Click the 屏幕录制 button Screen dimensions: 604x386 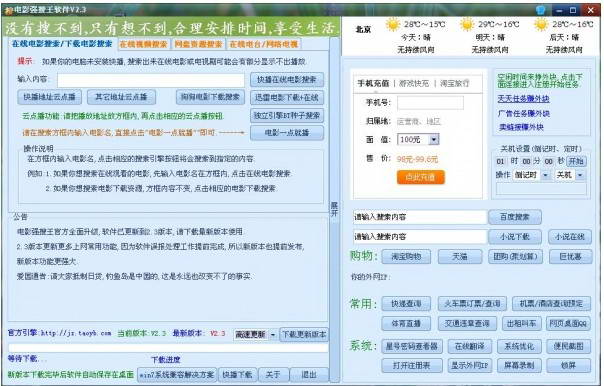pyautogui.click(x=519, y=365)
